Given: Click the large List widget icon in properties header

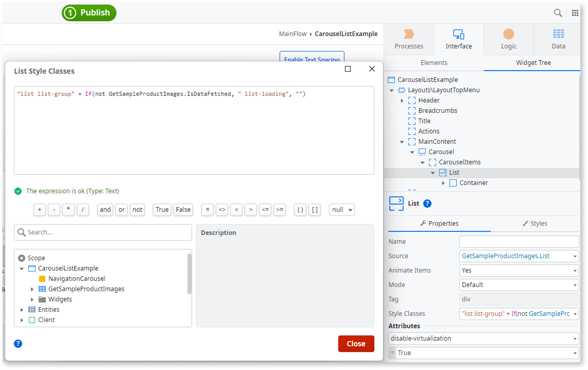Looking at the screenshot, I should 396,204.
